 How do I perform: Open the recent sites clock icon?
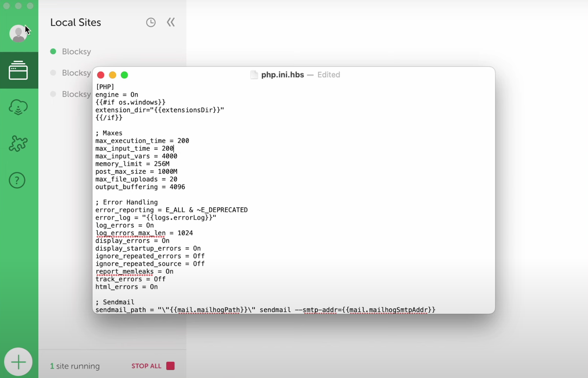click(x=151, y=22)
